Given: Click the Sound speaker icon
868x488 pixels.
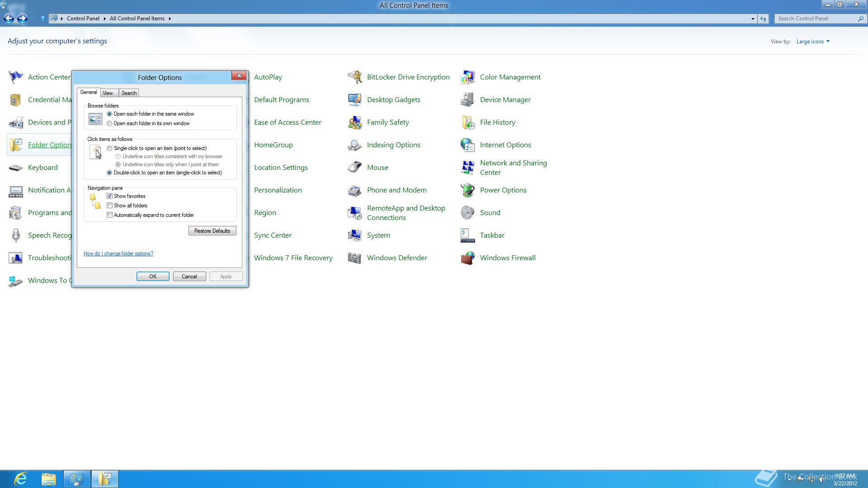Looking at the screenshot, I should pyautogui.click(x=467, y=213).
